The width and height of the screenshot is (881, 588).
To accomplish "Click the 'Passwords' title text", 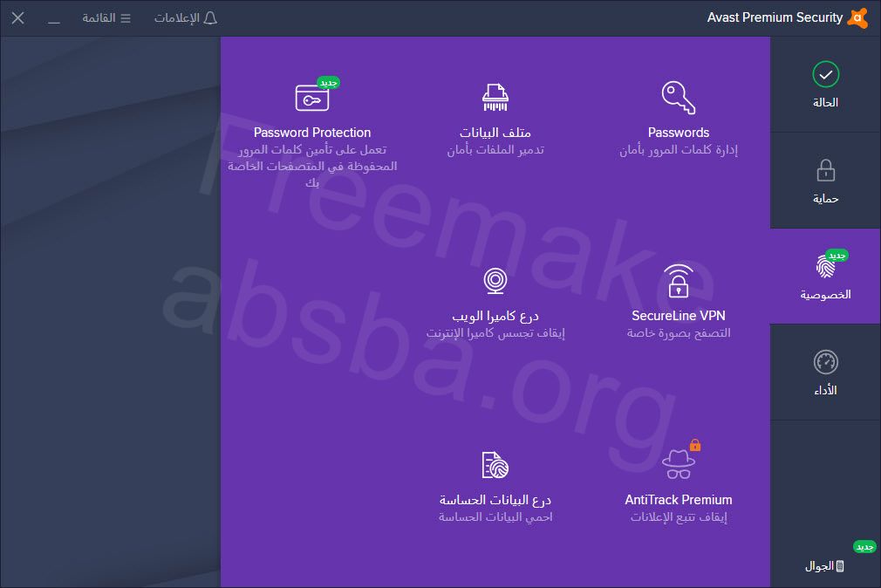I will point(678,133).
